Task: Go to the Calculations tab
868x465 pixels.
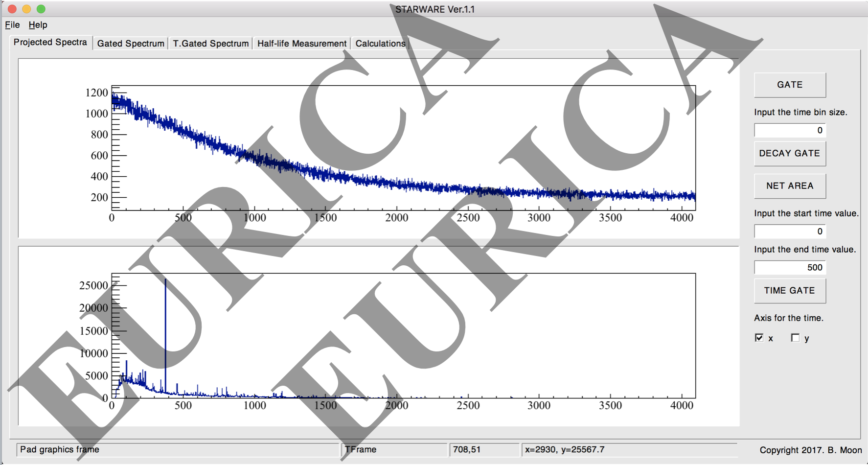Action: point(380,44)
